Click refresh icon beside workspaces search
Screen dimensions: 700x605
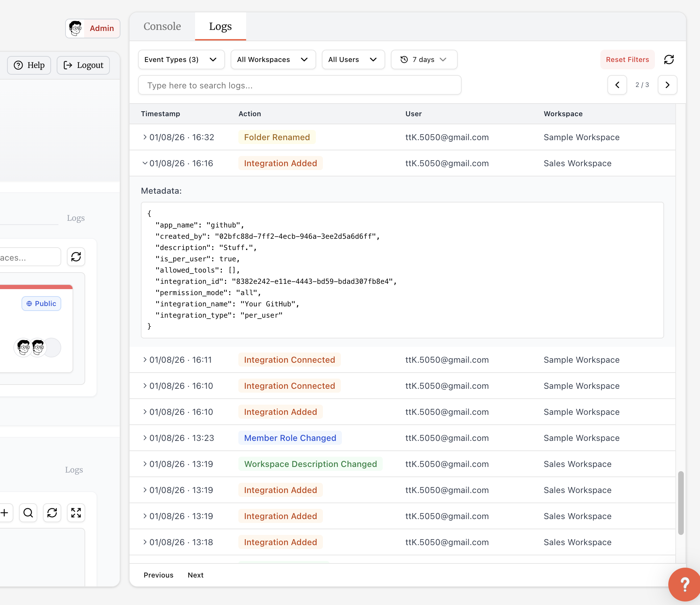click(x=76, y=257)
